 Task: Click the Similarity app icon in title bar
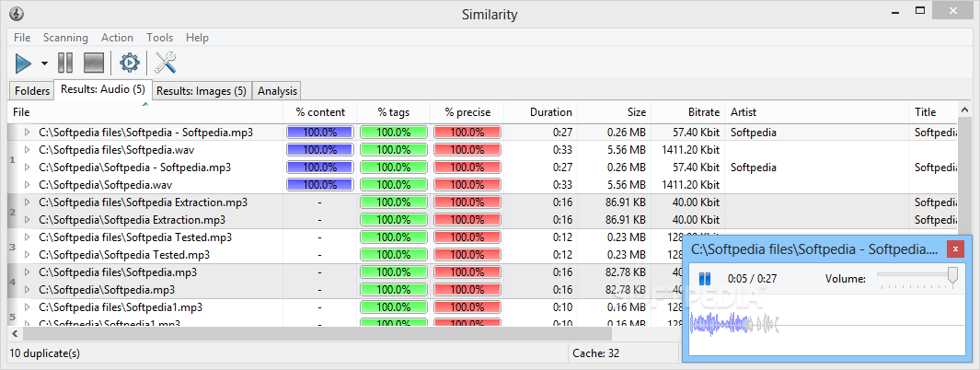[17, 13]
